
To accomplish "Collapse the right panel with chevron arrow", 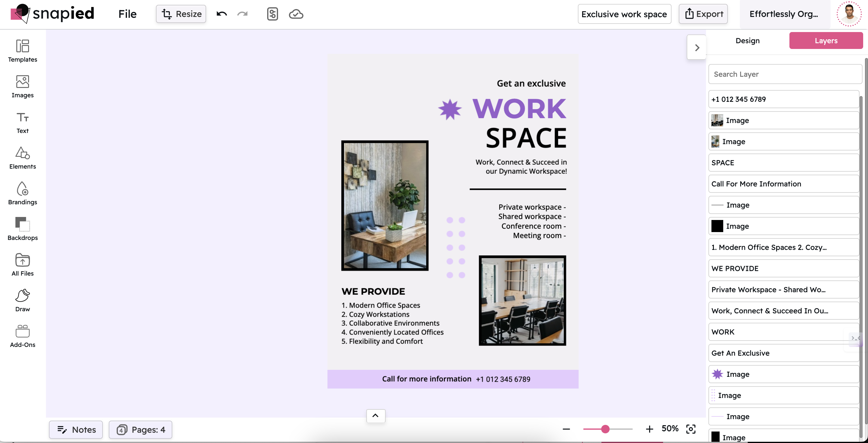I will [697, 47].
